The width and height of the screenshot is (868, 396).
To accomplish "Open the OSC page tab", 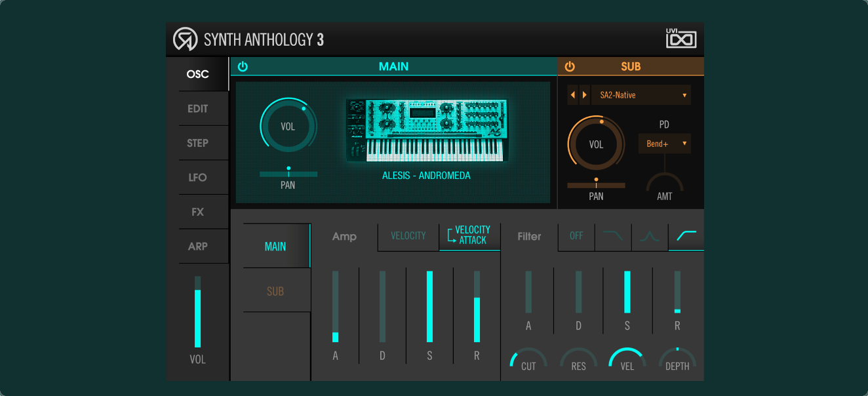I will pos(197,74).
